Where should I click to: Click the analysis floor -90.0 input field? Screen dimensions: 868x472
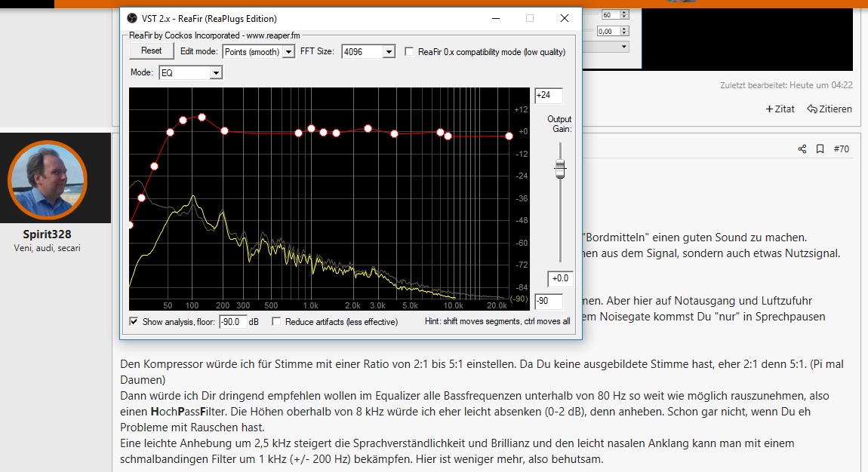[x=232, y=322]
